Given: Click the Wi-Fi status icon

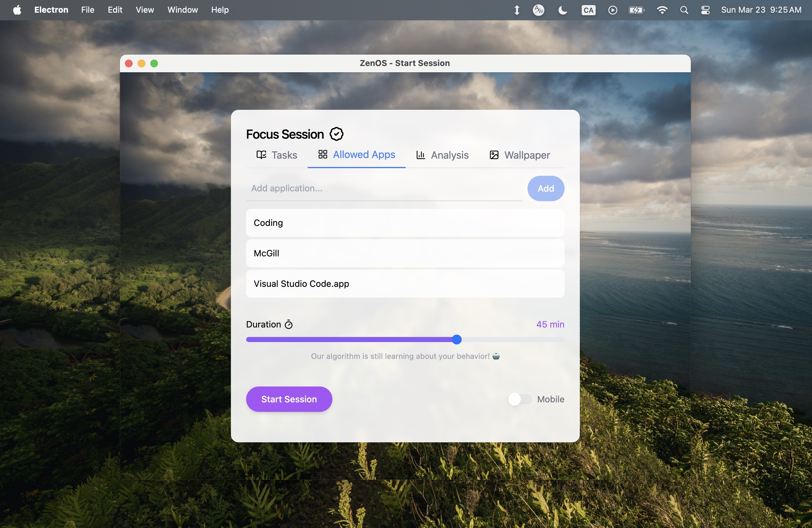Looking at the screenshot, I should click(x=662, y=10).
